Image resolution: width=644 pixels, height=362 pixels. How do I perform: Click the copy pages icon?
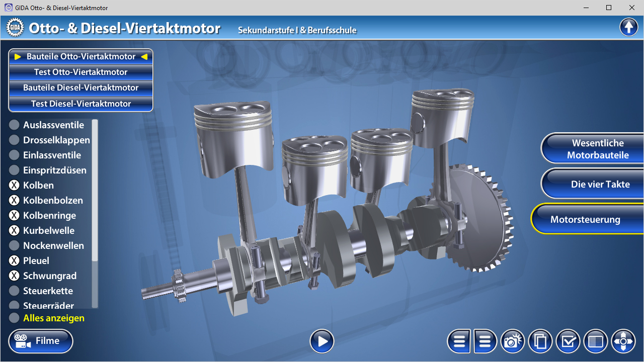[540, 342]
